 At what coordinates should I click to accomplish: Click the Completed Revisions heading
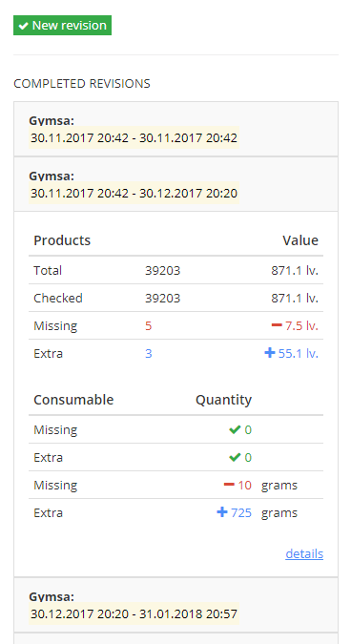click(82, 84)
